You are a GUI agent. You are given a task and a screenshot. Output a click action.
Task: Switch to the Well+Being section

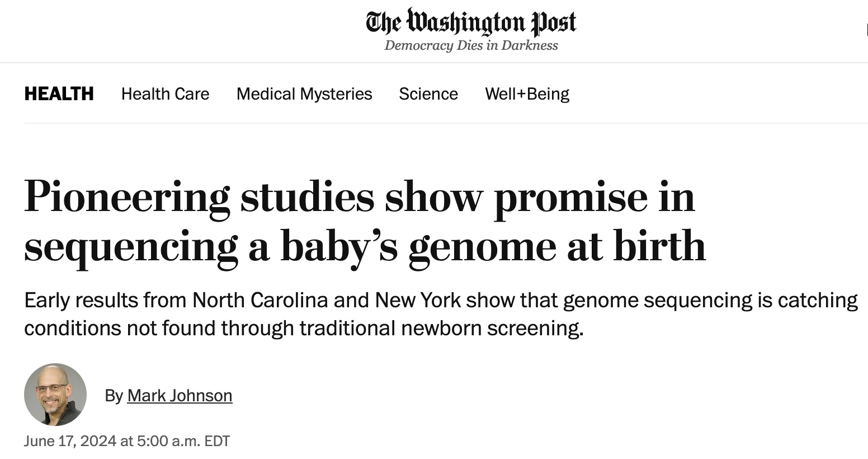[527, 93]
